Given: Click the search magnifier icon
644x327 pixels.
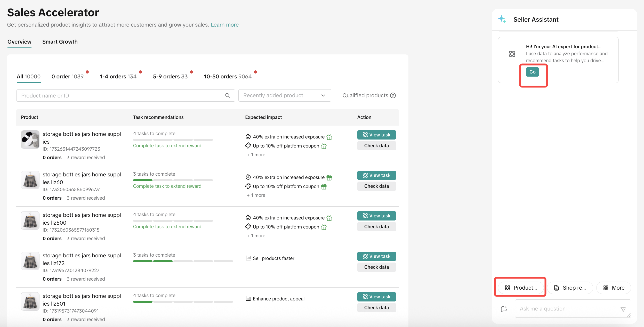Looking at the screenshot, I should pyautogui.click(x=227, y=95).
